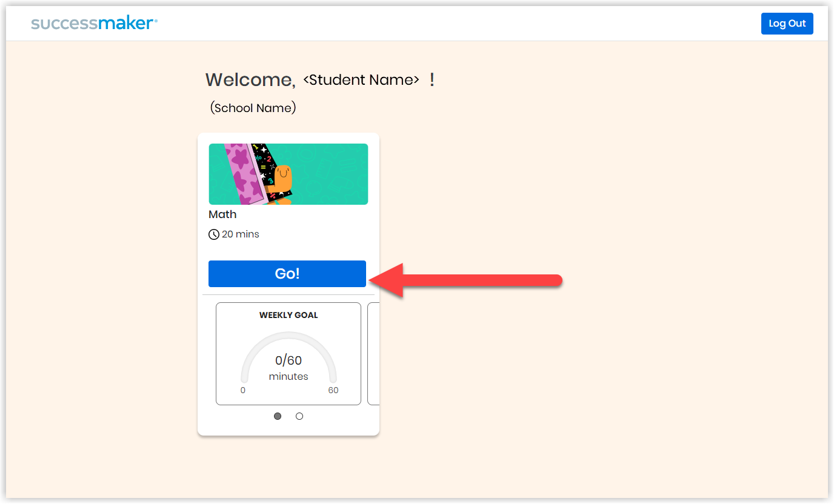
Task: Click the WEEKLY GOAL heading
Action: (x=288, y=315)
